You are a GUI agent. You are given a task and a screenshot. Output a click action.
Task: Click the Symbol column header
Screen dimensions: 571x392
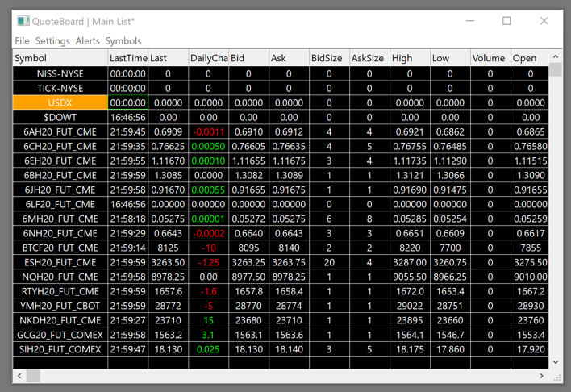pyautogui.click(x=60, y=58)
